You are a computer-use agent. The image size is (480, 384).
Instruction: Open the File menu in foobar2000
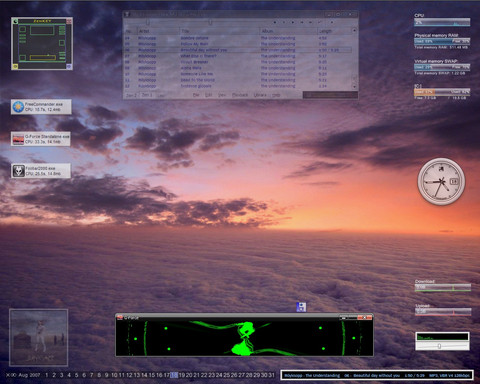coord(196,95)
